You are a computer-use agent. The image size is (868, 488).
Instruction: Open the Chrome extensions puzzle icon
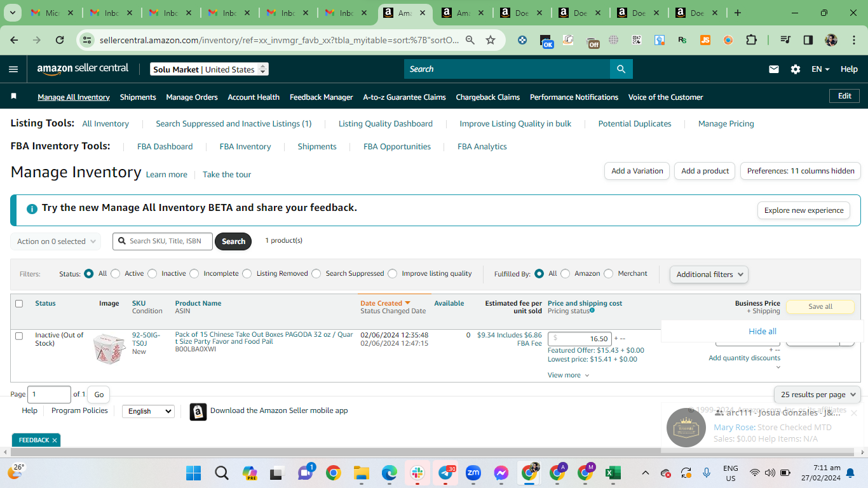(x=751, y=40)
